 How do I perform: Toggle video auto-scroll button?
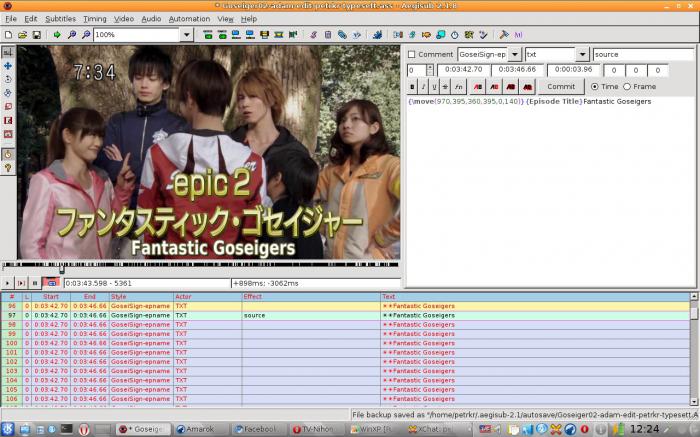tap(51, 283)
